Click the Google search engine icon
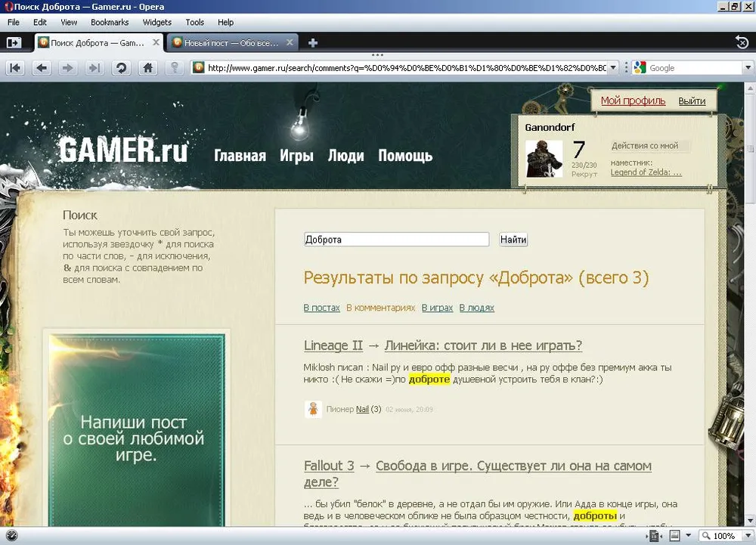The image size is (756, 545). 640,67
